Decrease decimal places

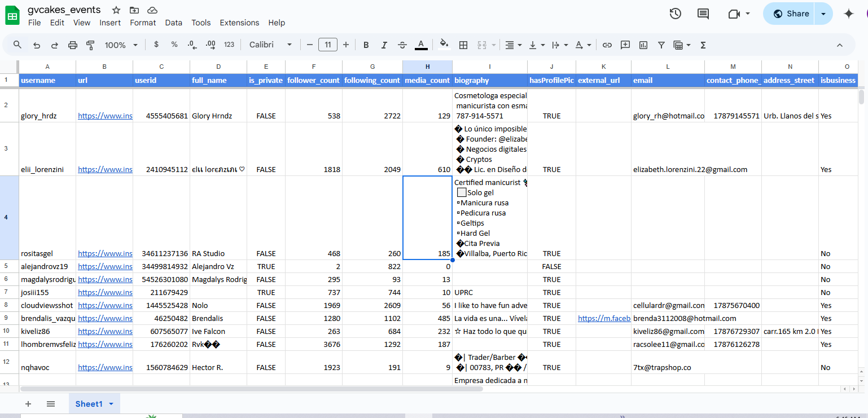[x=192, y=45]
